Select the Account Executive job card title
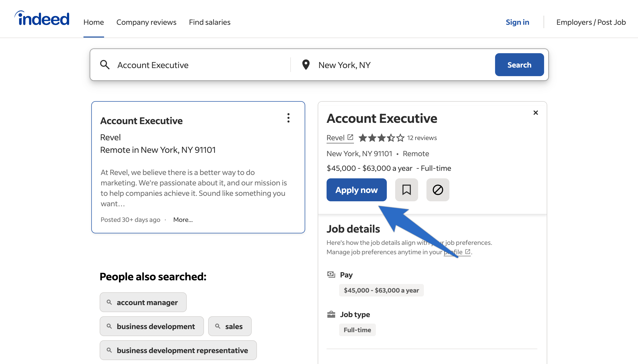The width and height of the screenshot is (638, 364). [x=141, y=121]
